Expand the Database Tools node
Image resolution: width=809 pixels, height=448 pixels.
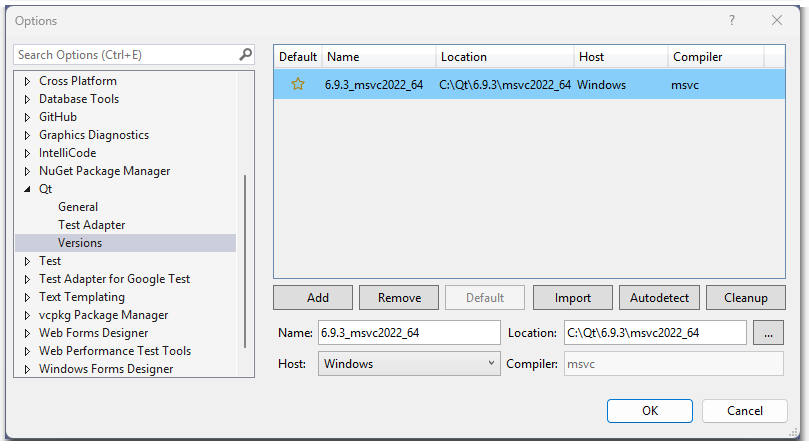tap(27, 100)
